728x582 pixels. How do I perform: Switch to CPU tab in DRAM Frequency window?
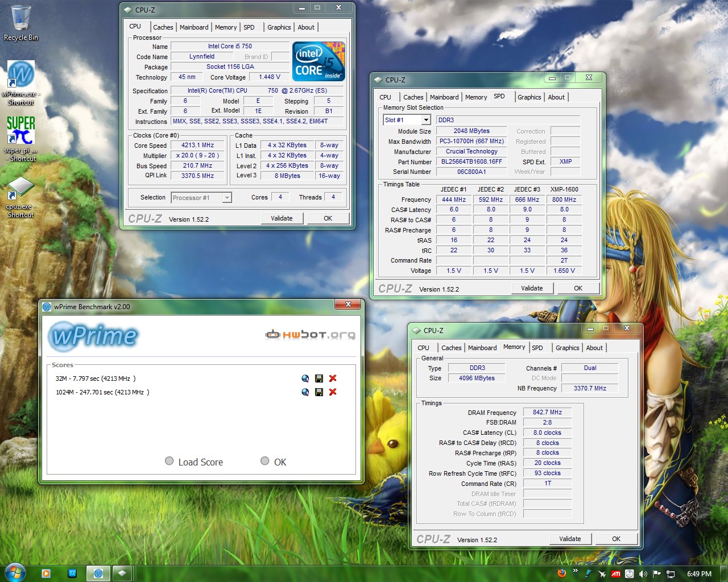point(423,348)
